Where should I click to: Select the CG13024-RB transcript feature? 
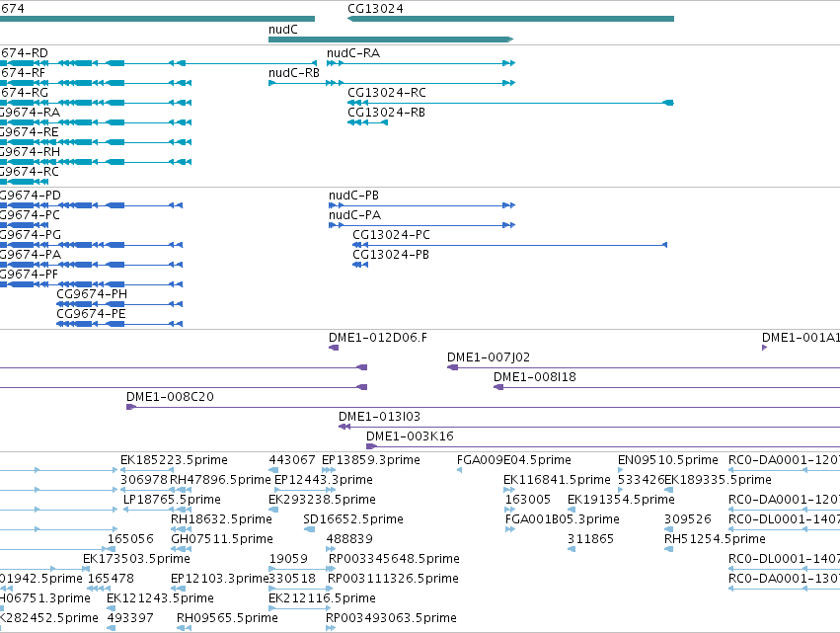[367, 122]
